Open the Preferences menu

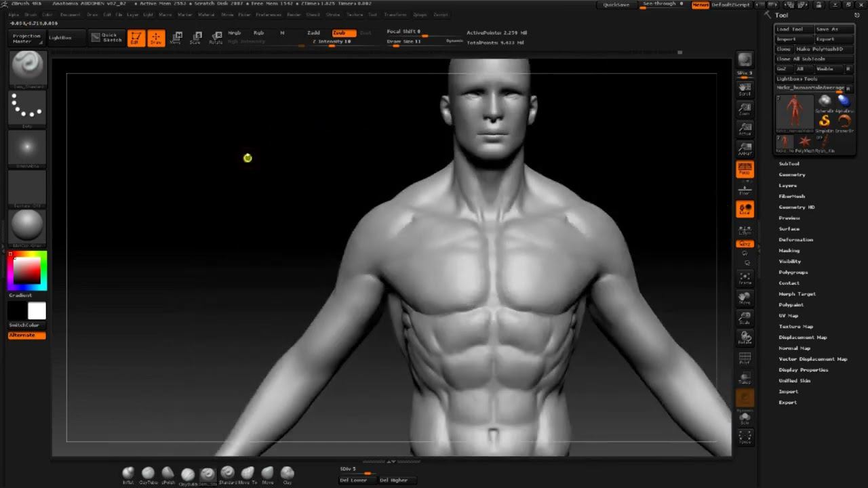[x=269, y=14]
